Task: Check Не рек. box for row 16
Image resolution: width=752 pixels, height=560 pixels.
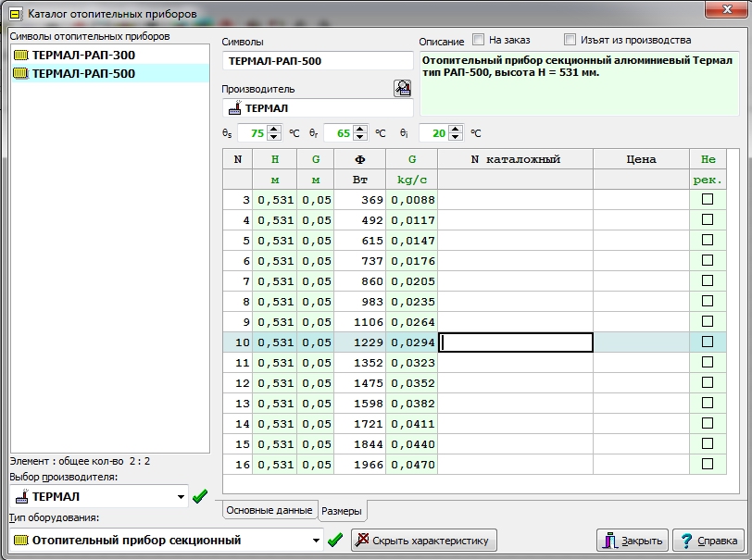Action: (708, 464)
